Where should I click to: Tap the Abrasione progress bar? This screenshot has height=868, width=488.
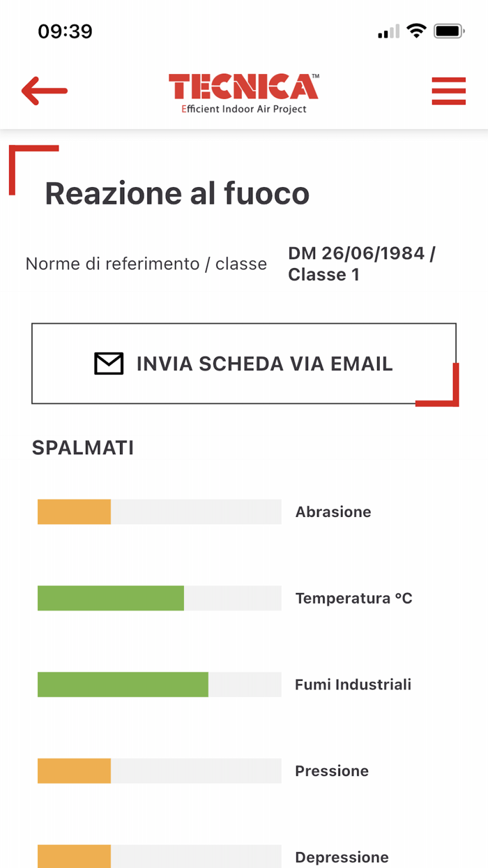coord(160,511)
